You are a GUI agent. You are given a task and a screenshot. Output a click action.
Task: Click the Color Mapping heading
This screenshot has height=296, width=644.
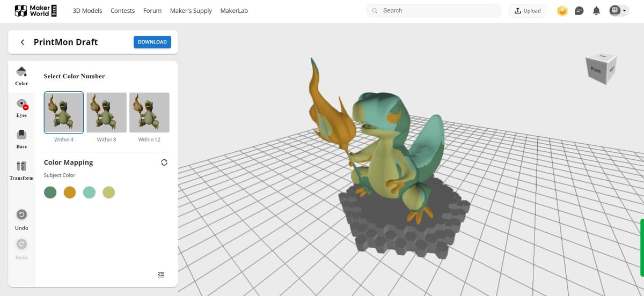68,162
